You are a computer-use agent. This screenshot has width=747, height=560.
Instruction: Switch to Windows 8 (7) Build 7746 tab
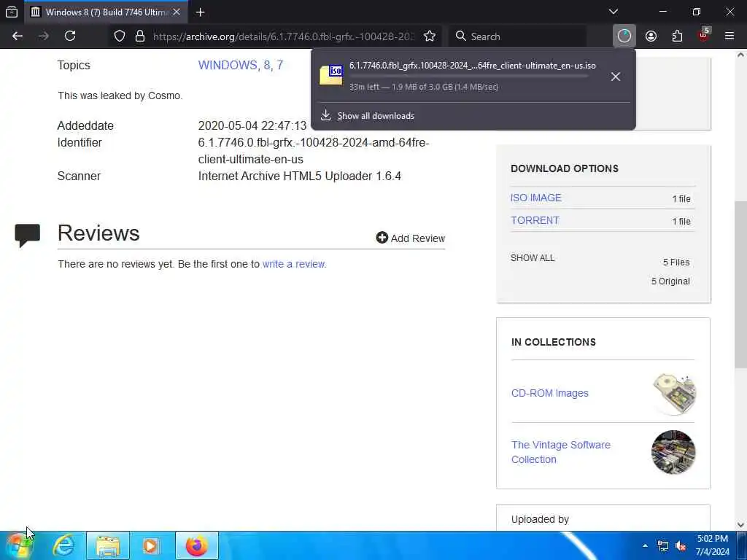point(106,12)
